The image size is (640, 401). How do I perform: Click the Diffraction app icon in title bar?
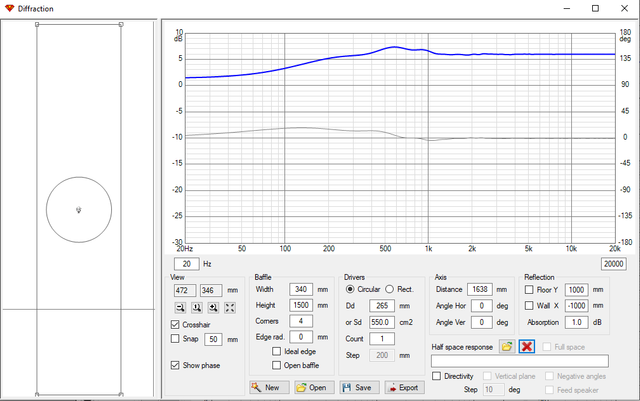pos(9,8)
